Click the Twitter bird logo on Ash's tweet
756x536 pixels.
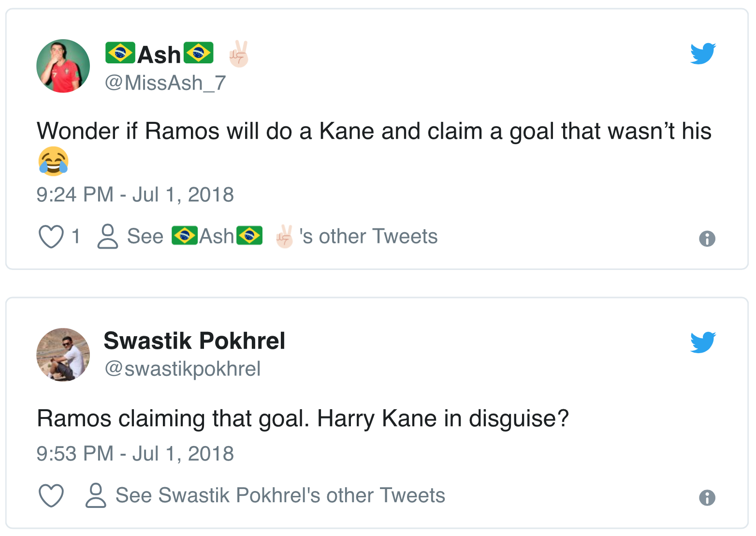pyautogui.click(x=703, y=53)
